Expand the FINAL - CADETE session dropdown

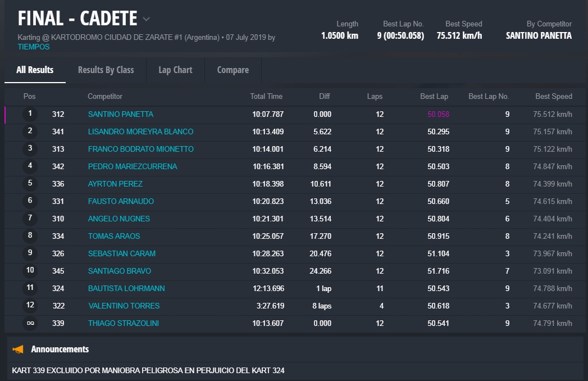click(146, 19)
